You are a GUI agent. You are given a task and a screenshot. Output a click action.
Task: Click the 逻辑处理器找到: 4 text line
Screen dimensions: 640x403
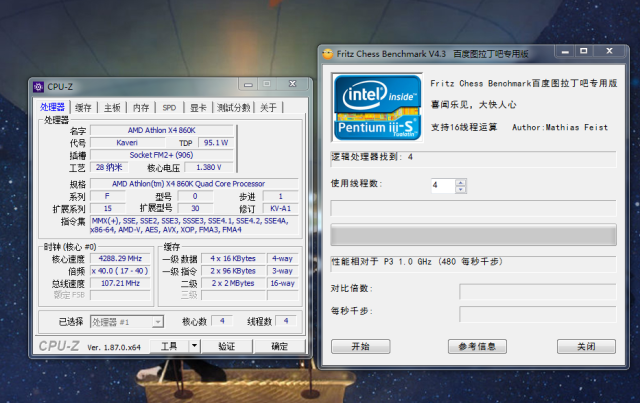pos(372,157)
